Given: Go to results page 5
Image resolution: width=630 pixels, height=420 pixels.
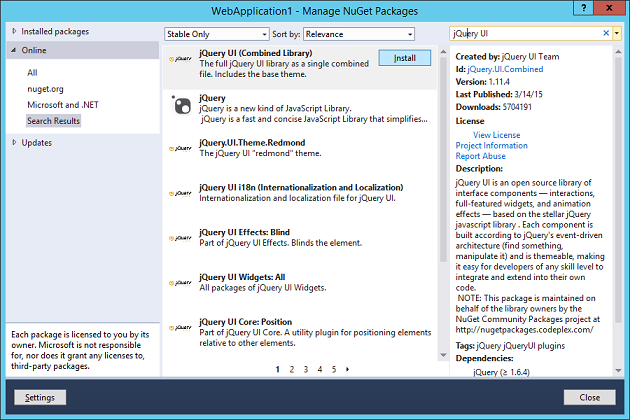Looking at the screenshot, I should pos(334,369).
